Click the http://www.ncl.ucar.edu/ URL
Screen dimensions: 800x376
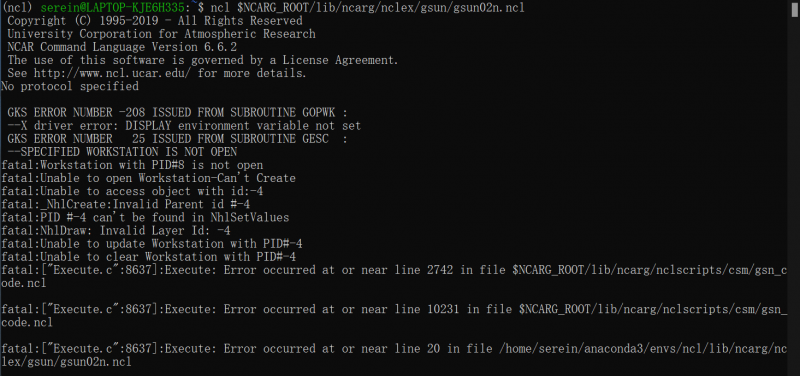(113, 73)
